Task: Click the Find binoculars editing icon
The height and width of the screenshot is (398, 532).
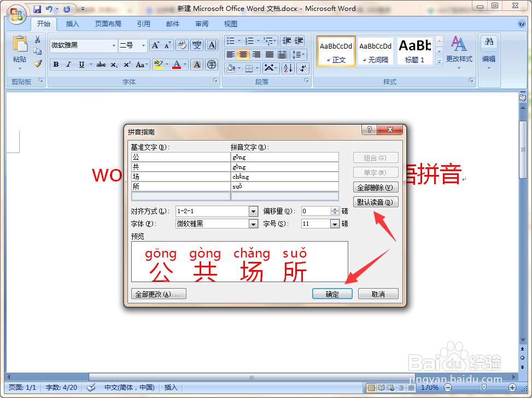Action: coord(489,42)
